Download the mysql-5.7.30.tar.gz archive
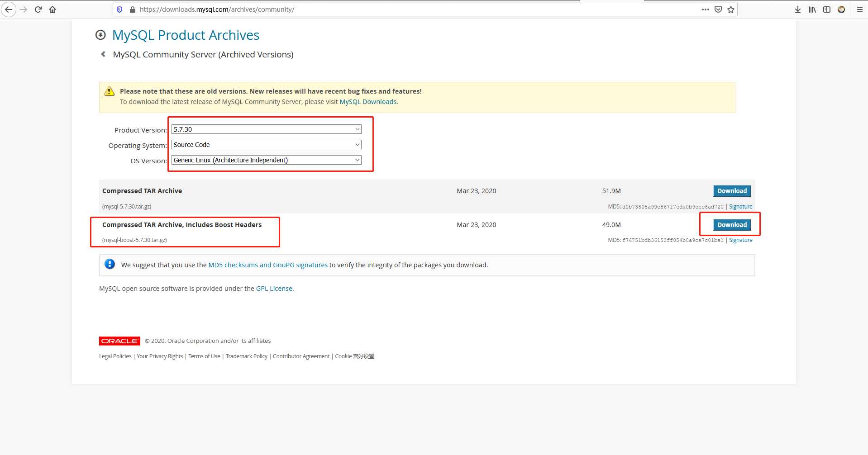The image size is (868, 455). pyautogui.click(x=732, y=191)
